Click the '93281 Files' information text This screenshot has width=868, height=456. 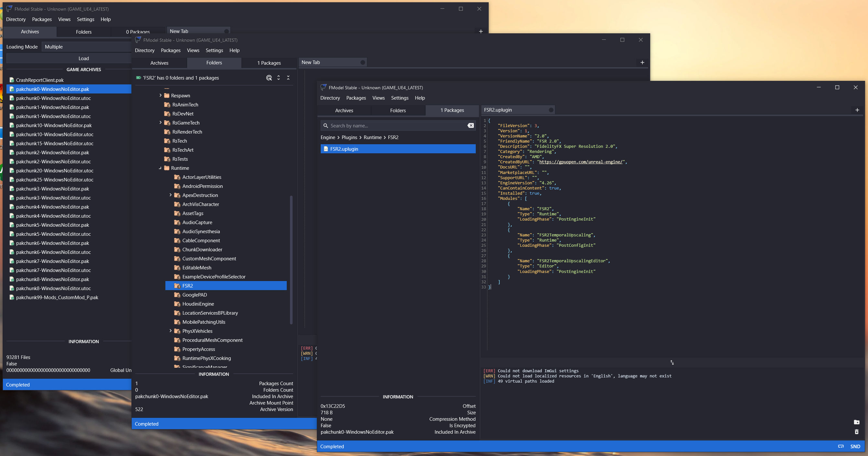[x=18, y=357]
